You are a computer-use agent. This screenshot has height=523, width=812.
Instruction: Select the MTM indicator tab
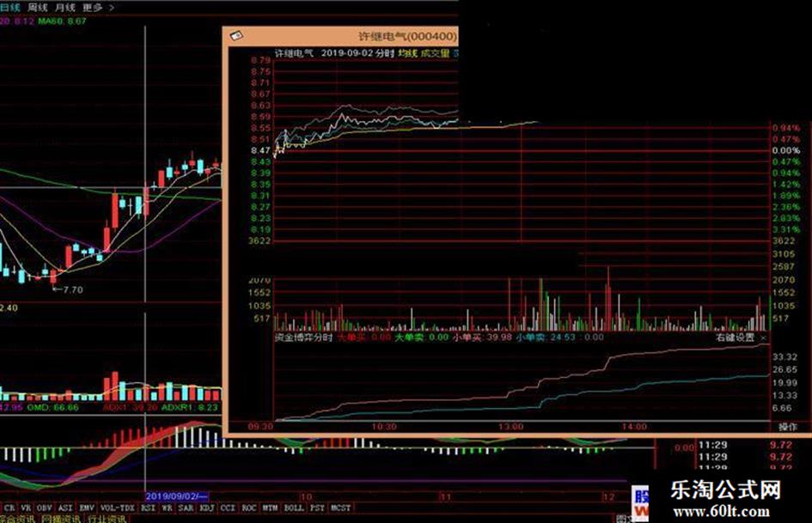(x=271, y=508)
